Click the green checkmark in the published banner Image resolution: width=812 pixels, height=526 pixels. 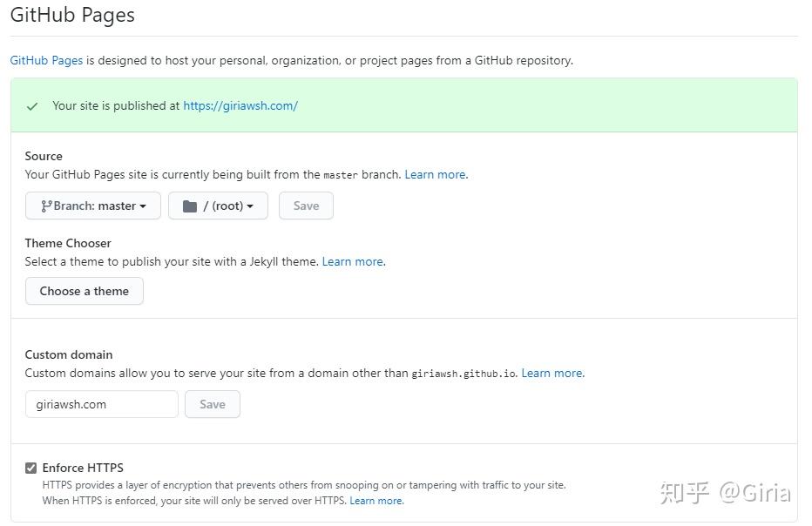tap(31, 105)
